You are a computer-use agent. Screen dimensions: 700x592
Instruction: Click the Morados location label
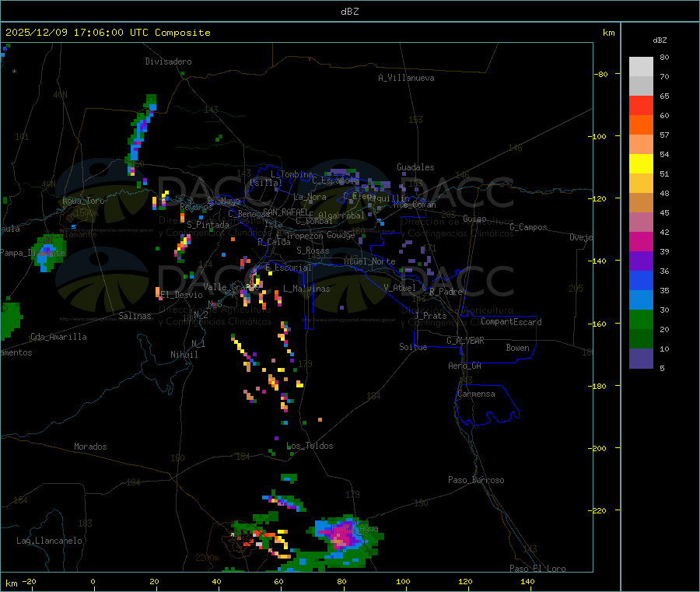pos(90,447)
